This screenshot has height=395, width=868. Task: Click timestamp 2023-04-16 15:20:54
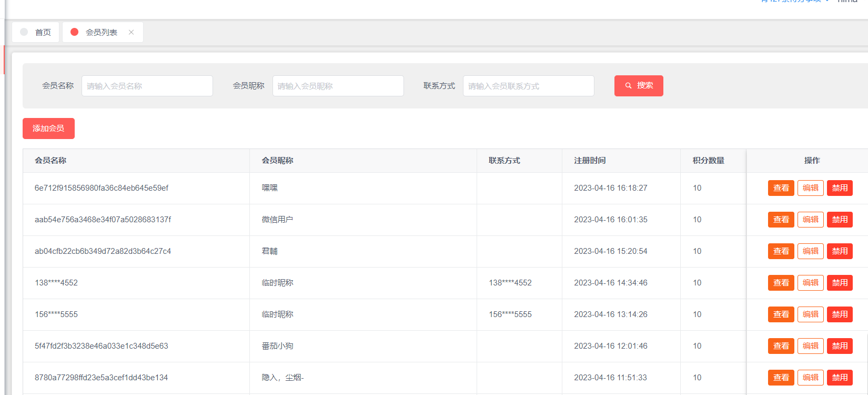coord(611,251)
